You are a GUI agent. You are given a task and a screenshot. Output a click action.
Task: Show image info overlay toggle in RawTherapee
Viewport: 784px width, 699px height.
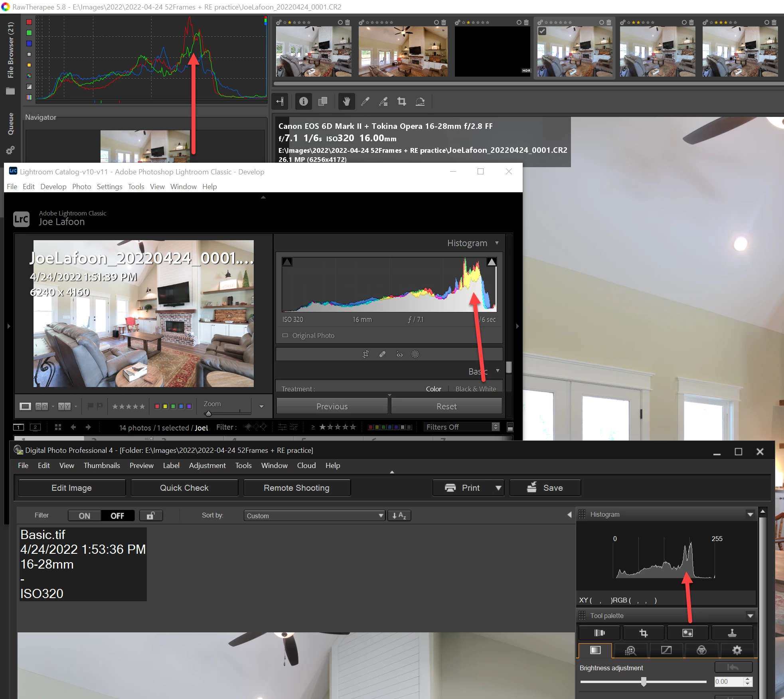coord(303,102)
